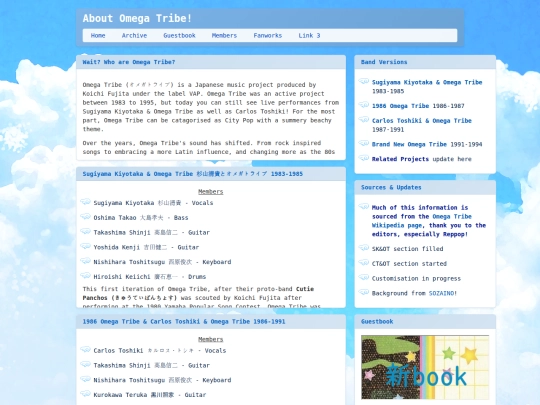Click the 'Customisation in progress' update entry
This screenshot has width=540, height=405.
(x=416, y=279)
